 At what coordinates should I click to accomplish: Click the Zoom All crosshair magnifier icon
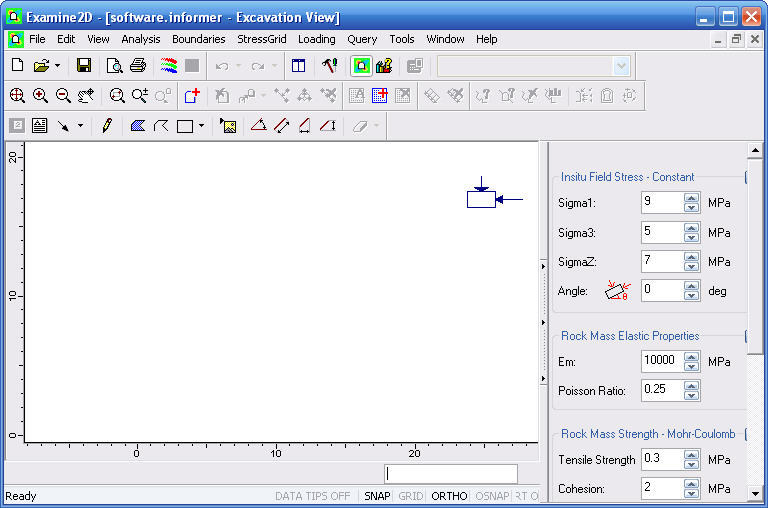(17, 96)
